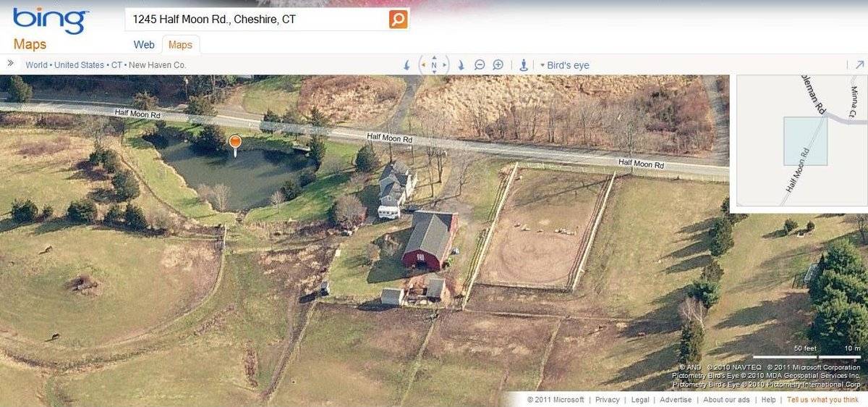Pan east using compass right arrow

click(445, 65)
